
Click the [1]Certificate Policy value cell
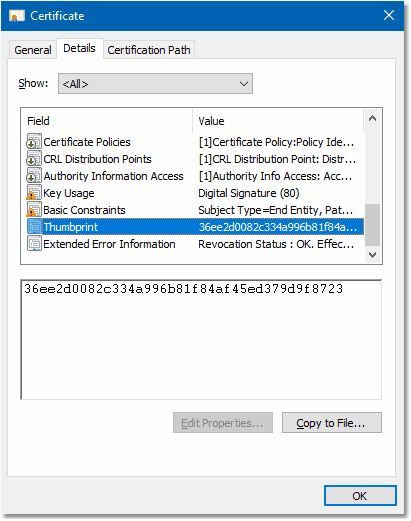[x=276, y=142]
